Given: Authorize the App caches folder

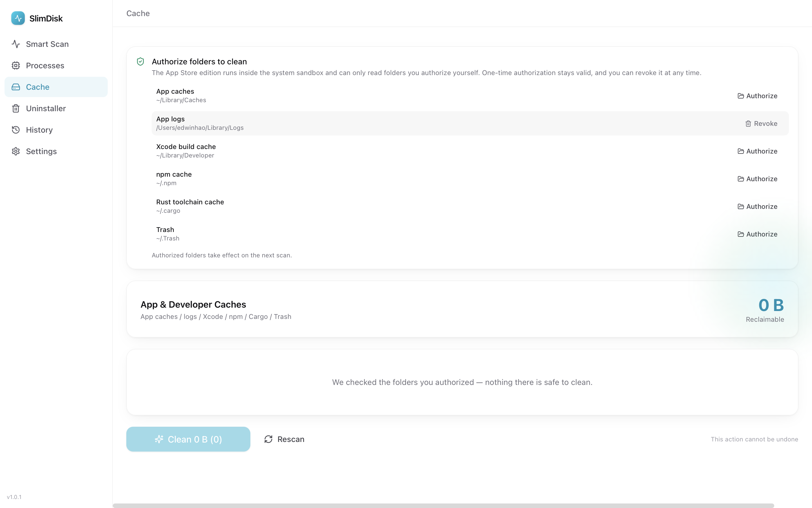Looking at the screenshot, I should pos(757,96).
